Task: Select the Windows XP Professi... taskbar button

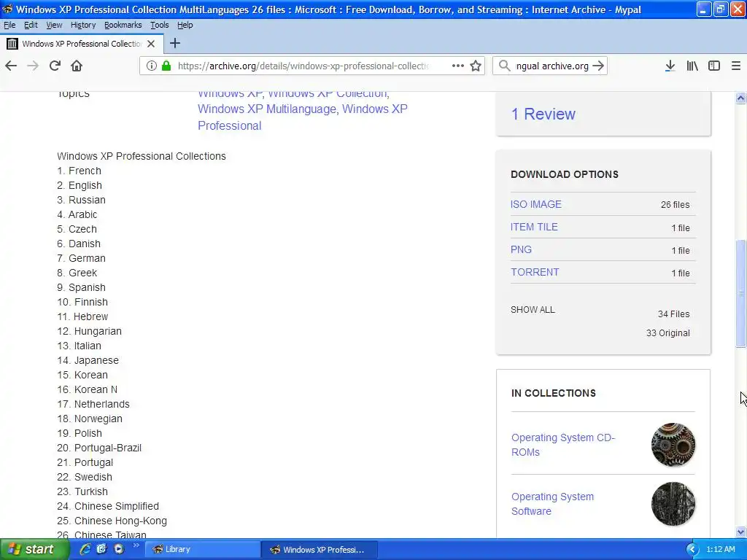Action: [320, 550]
